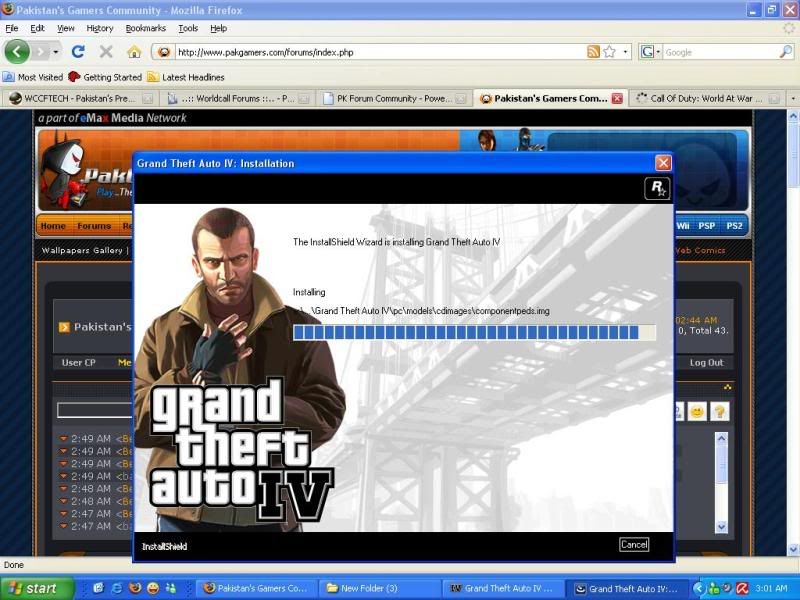
Task: Close the Worldcall Forums tab
Action: point(304,98)
